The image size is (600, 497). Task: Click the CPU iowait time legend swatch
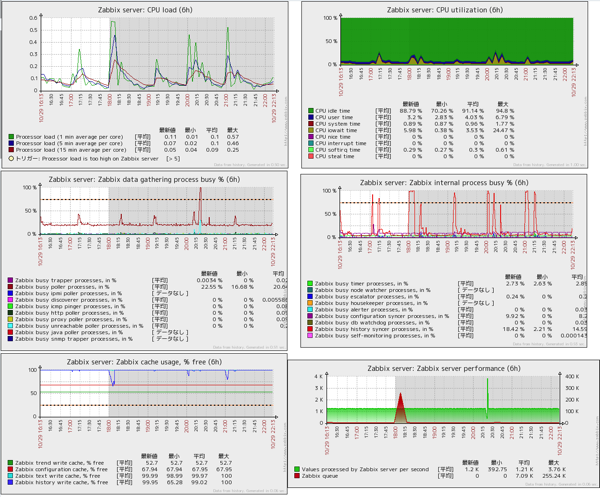pos(311,130)
